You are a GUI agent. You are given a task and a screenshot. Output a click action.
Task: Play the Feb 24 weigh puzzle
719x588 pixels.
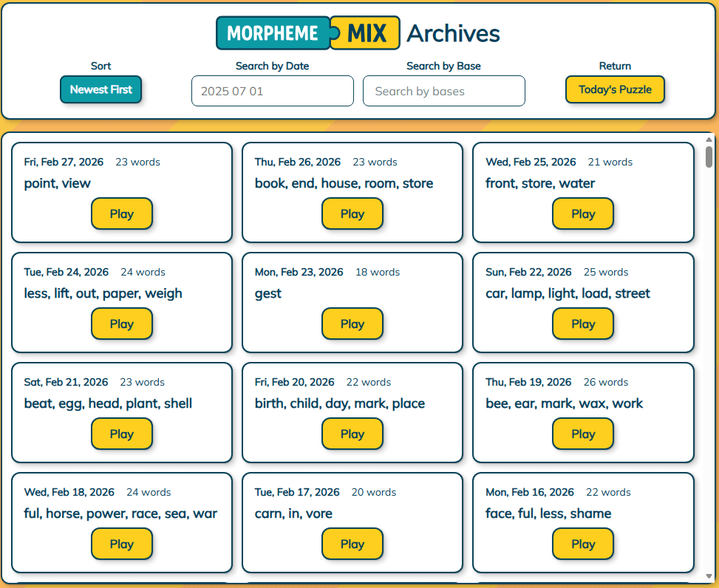click(x=122, y=324)
